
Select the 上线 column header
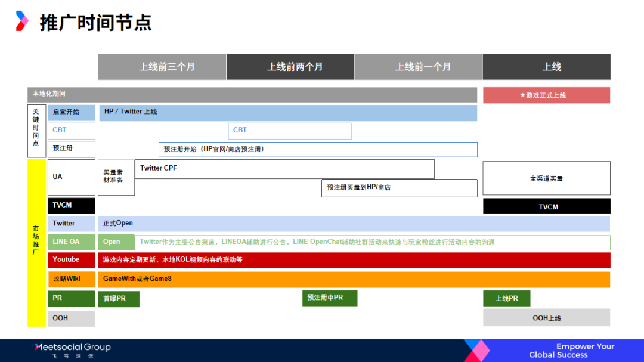(x=547, y=67)
